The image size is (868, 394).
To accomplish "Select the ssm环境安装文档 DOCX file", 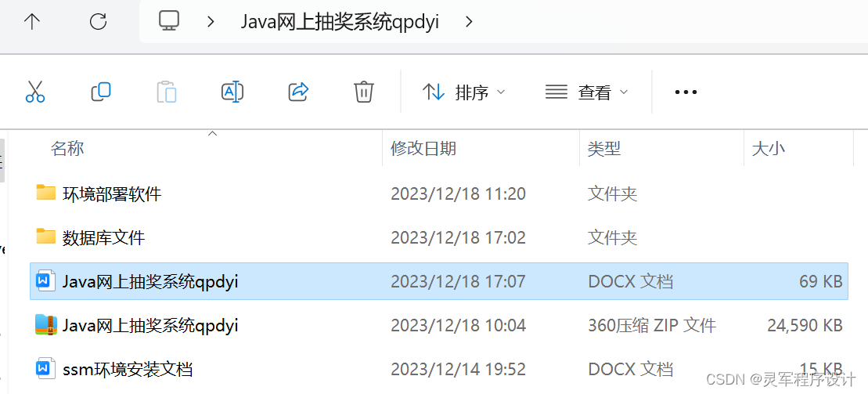I will pyautogui.click(x=439, y=368).
